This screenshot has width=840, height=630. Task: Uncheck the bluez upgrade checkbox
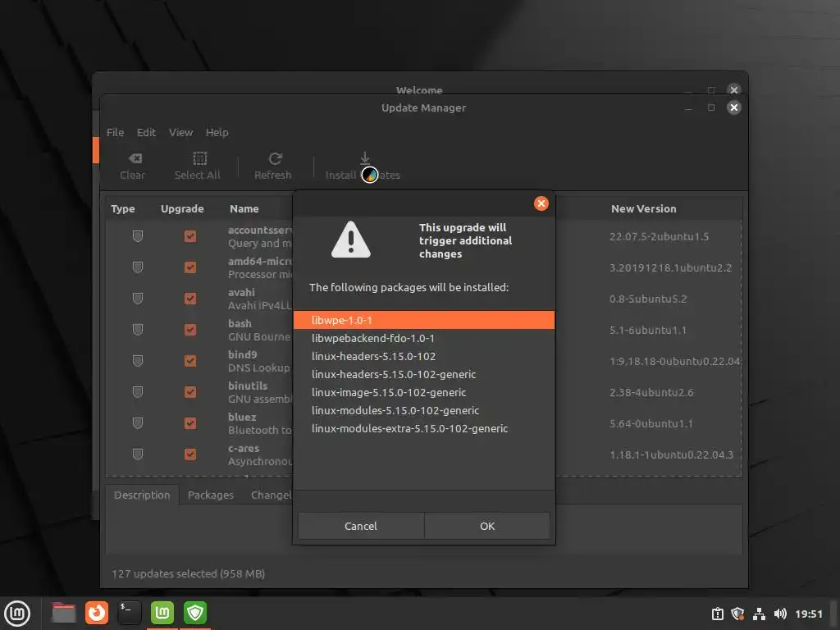tap(190, 423)
